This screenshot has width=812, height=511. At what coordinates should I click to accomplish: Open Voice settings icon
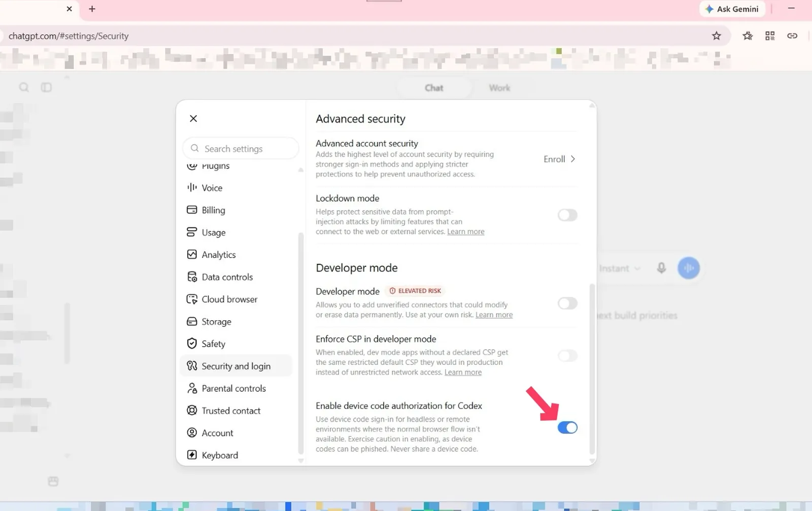192,187
